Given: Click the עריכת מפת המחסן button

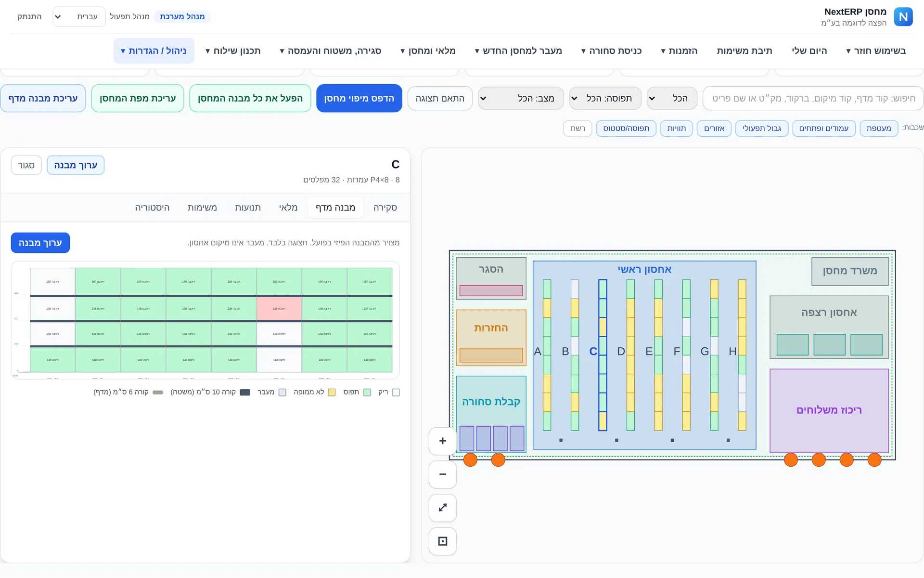Looking at the screenshot, I should (x=138, y=98).
